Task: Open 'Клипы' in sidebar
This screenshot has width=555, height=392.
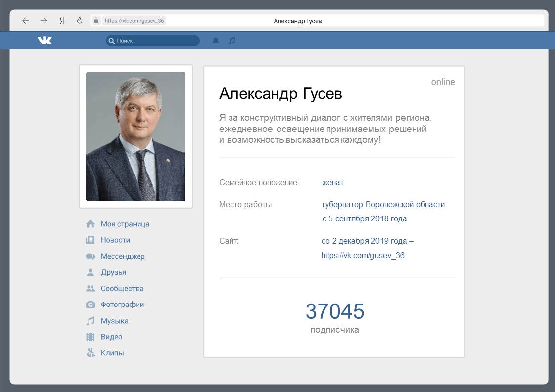Action: pos(112,353)
